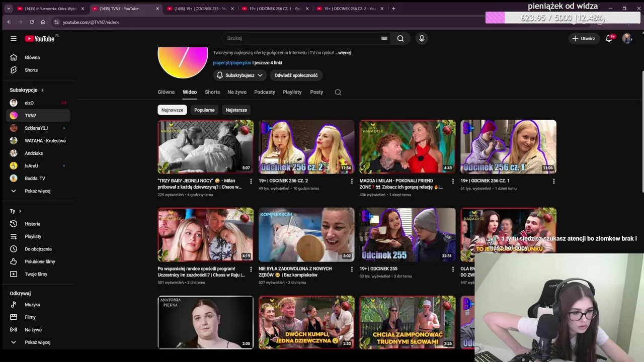Viewport: 644px width, 362px height.
Task: Expand Pokaż więcej under subscriptions
Action: coord(38,191)
